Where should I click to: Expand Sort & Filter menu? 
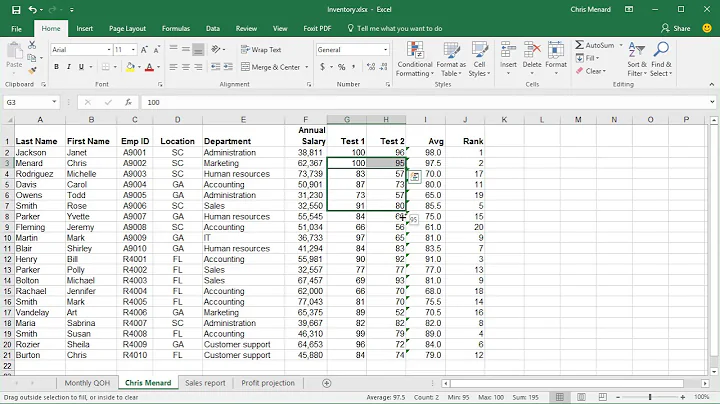[637, 59]
